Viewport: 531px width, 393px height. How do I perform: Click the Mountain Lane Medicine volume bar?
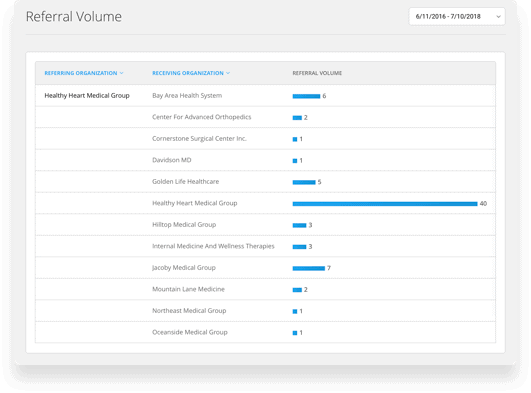pos(297,290)
